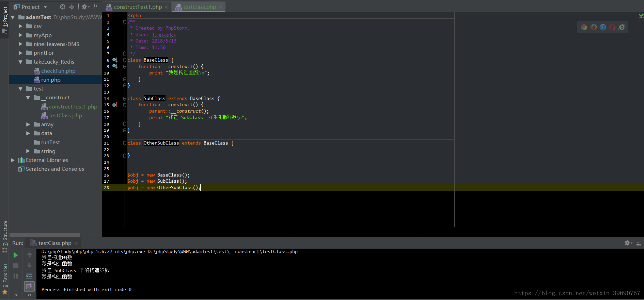Image resolution: width=644 pixels, height=300 pixels.
Task: Collapse the test folder
Action: (x=20, y=89)
